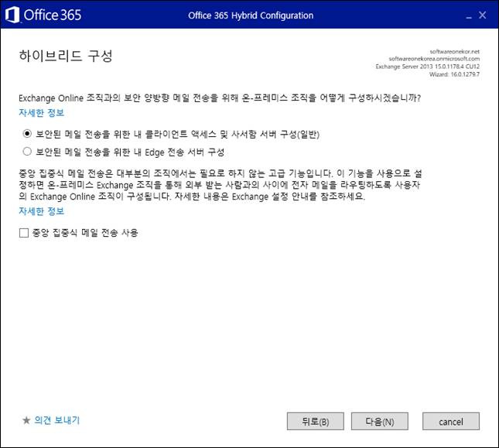Select the Edge 전송 서버 구성 radio option
This screenshot has height=448, width=499.
27,152
